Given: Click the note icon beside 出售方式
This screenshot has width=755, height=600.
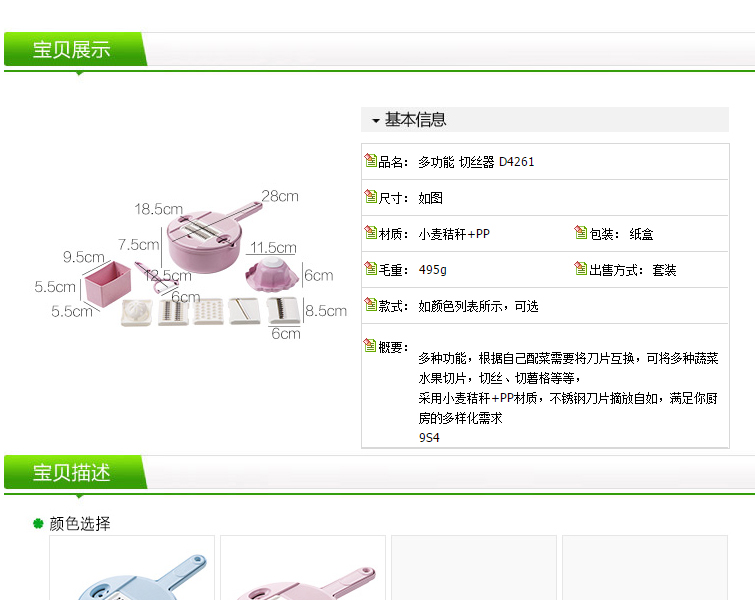Looking at the screenshot, I should [x=581, y=269].
